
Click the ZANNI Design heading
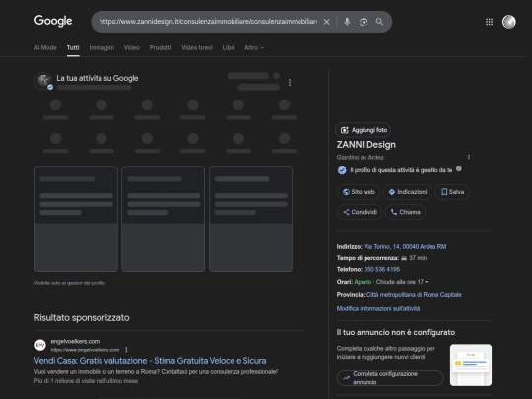point(366,145)
